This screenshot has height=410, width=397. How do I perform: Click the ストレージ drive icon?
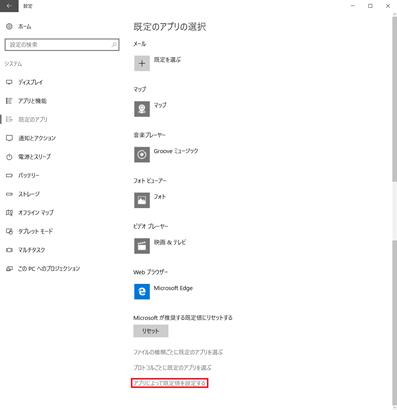click(x=9, y=194)
